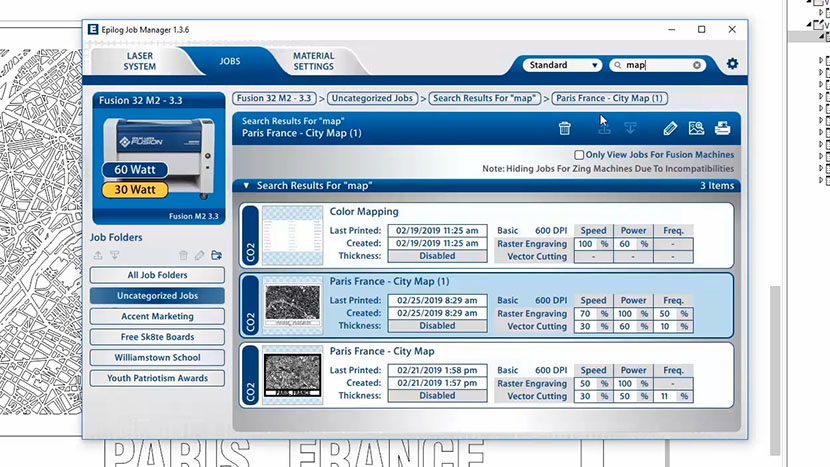Clear the search field with X icon
The image size is (830, 467).
click(x=697, y=65)
